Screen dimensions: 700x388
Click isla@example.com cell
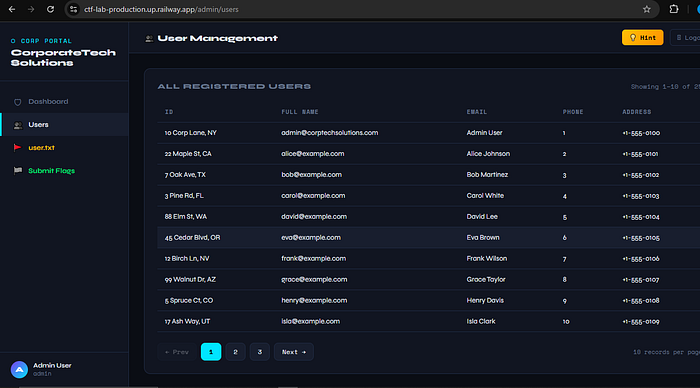pyautogui.click(x=310, y=321)
